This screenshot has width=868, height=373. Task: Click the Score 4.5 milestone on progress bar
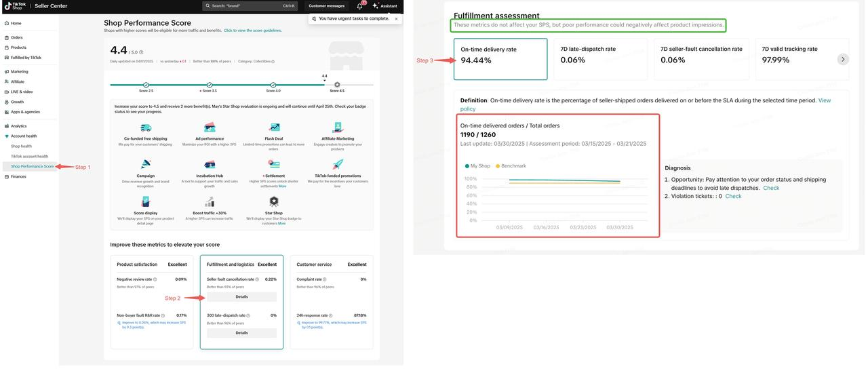[x=337, y=85]
